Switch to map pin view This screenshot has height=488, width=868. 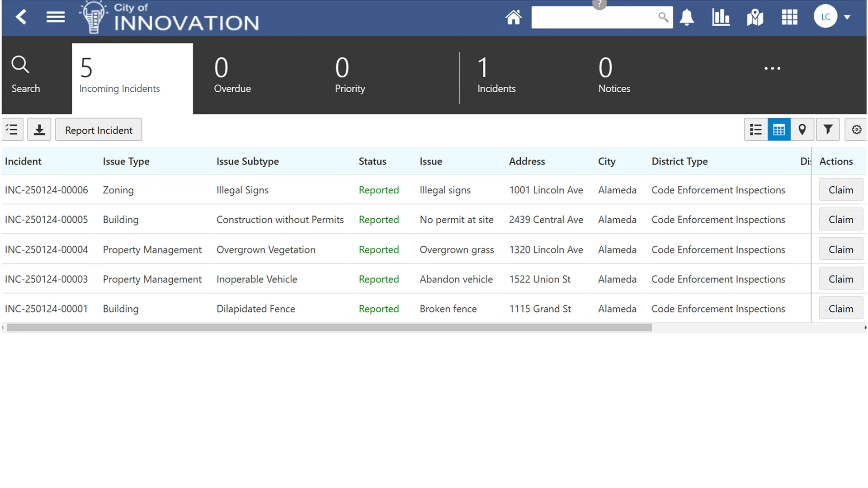[802, 130]
